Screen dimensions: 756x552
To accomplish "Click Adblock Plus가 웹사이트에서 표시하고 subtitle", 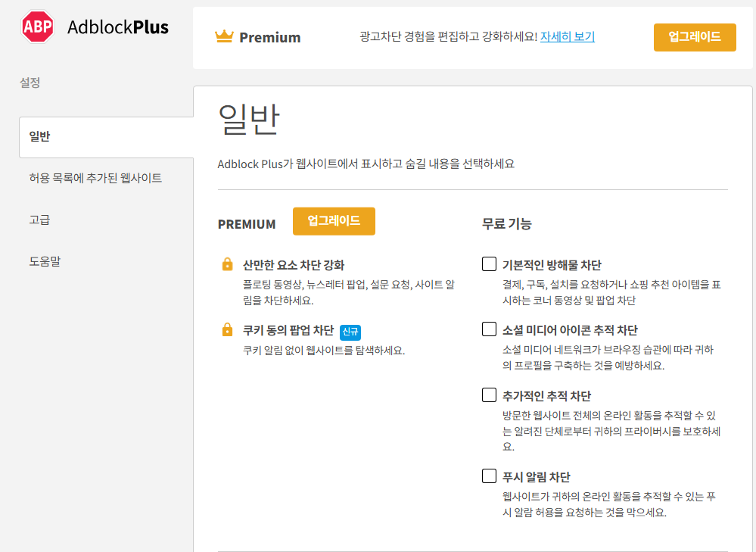I will pyautogui.click(x=366, y=164).
